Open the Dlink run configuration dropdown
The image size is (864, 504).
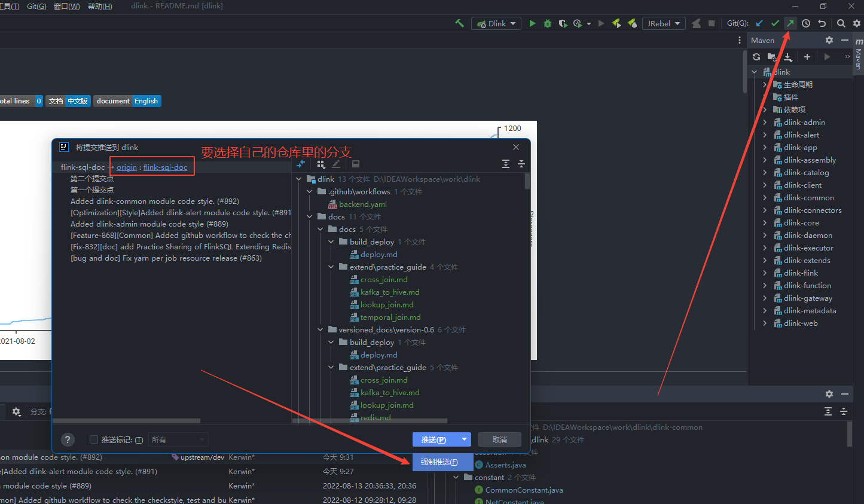coord(497,23)
